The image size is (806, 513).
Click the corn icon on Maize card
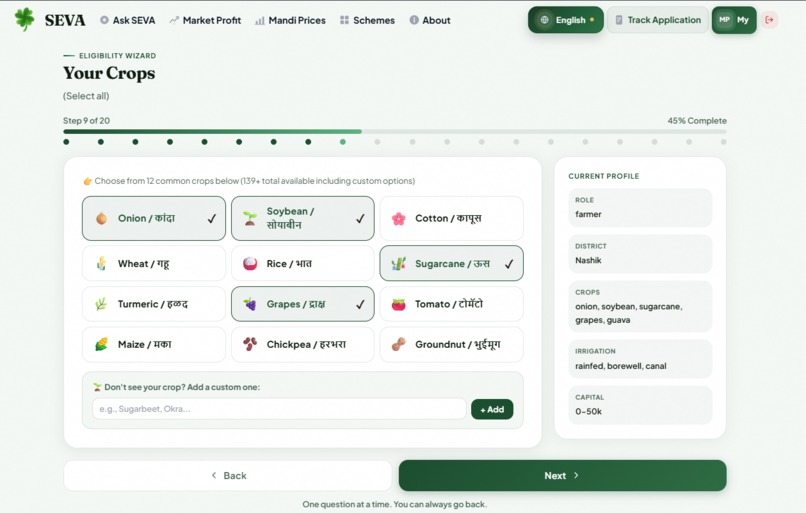tap(101, 344)
